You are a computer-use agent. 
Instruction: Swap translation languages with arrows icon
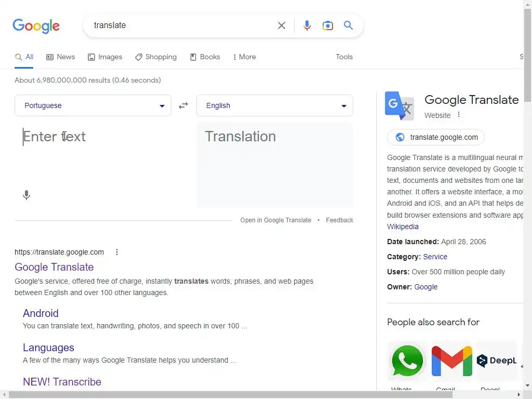coord(183,105)
